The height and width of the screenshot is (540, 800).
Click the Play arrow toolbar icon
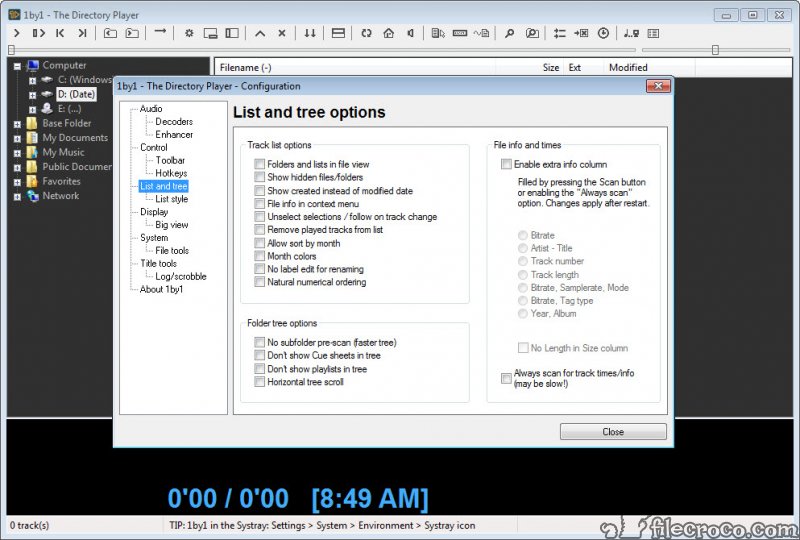pos(17,33)
